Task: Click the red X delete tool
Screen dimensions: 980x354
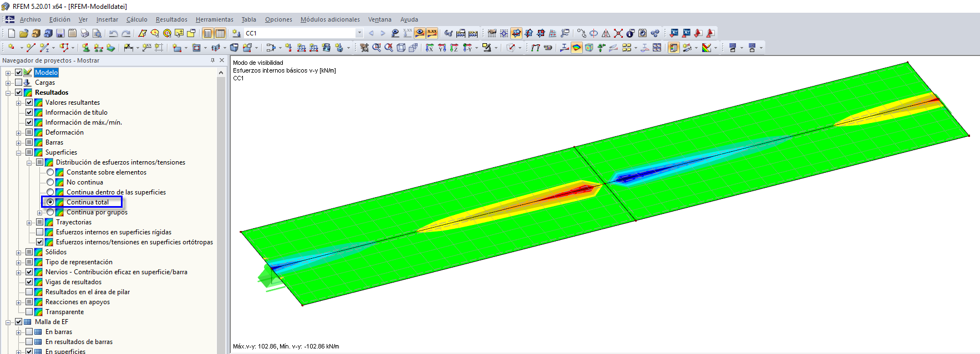Action: (x=618, y=33)
